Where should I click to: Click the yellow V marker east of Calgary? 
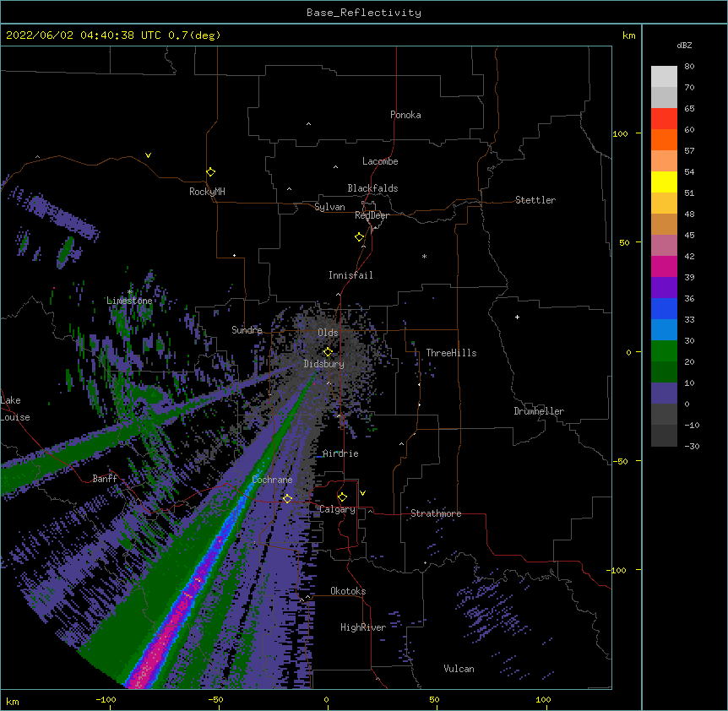click(362, 493)
